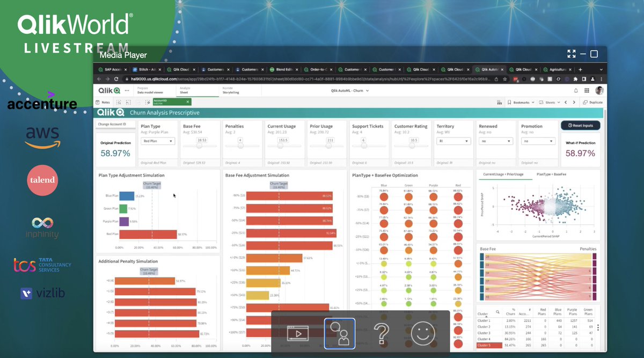This screenshot has height=358, width=644.
Task: Open a new browser tab
Action: point(580,69)
